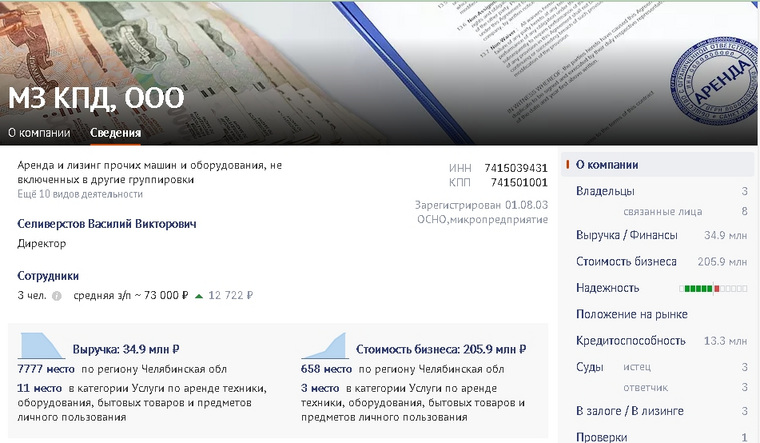Click the main activity description text
Image resolution: width=760 pixels, height=443 pixels.
(x=149, y=173)
